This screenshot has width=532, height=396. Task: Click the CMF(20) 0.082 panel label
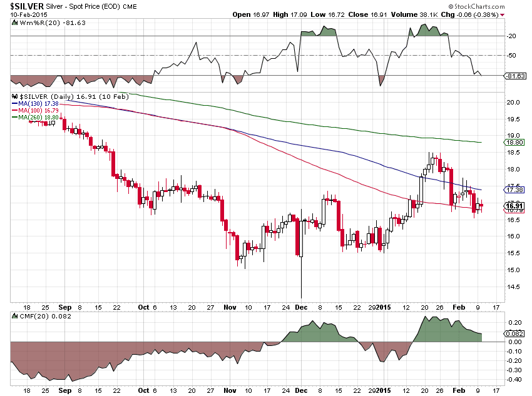click(45, 317)
